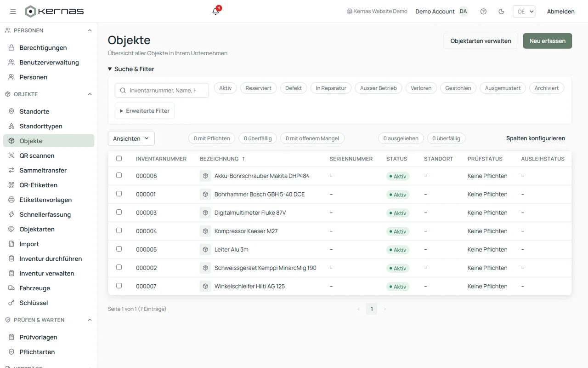Click the Objektarten tag icon
The height and width of the screenshot is (368, 588).
pos(11,230)
